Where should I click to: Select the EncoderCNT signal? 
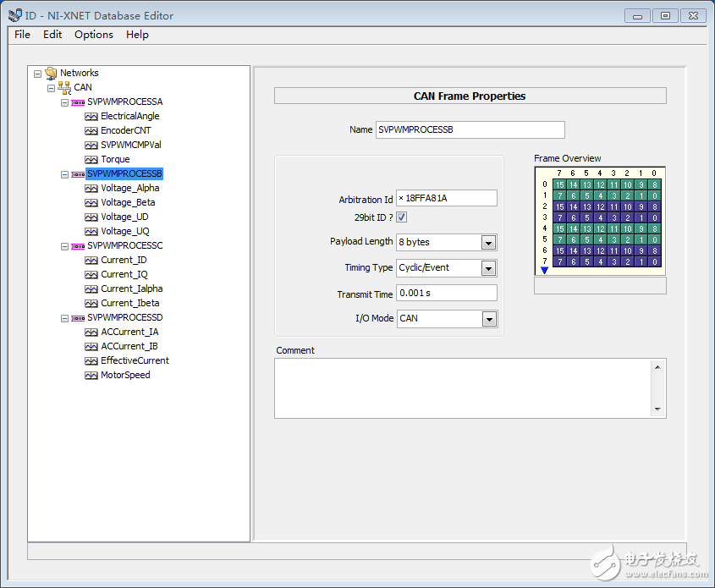click(x=126, y=131)
